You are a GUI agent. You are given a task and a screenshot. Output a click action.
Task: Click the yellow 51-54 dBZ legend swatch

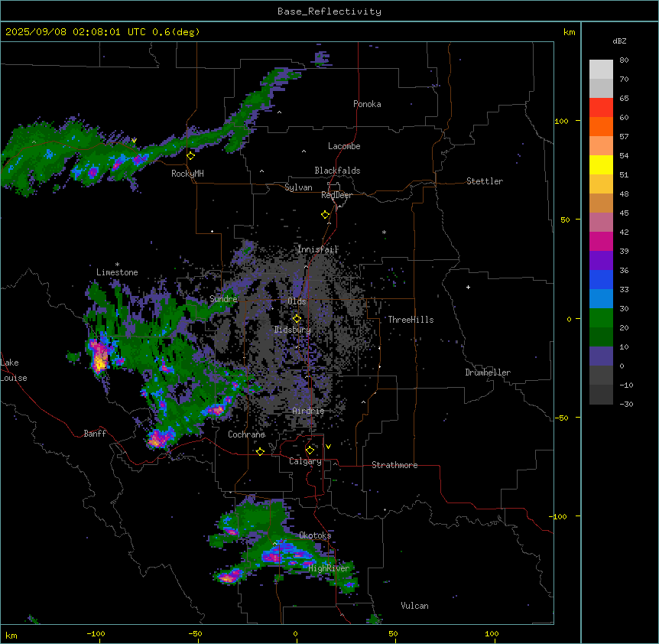pos(601,164)
